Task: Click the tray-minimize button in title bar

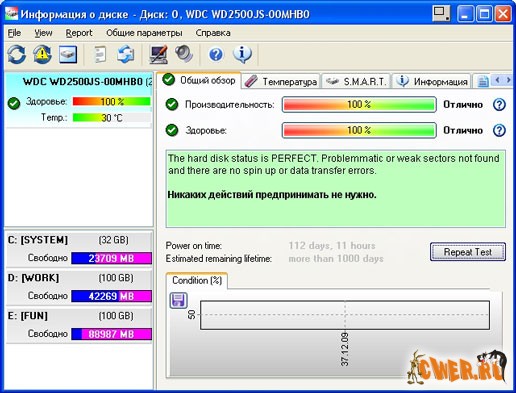Action: click(441, 14)
